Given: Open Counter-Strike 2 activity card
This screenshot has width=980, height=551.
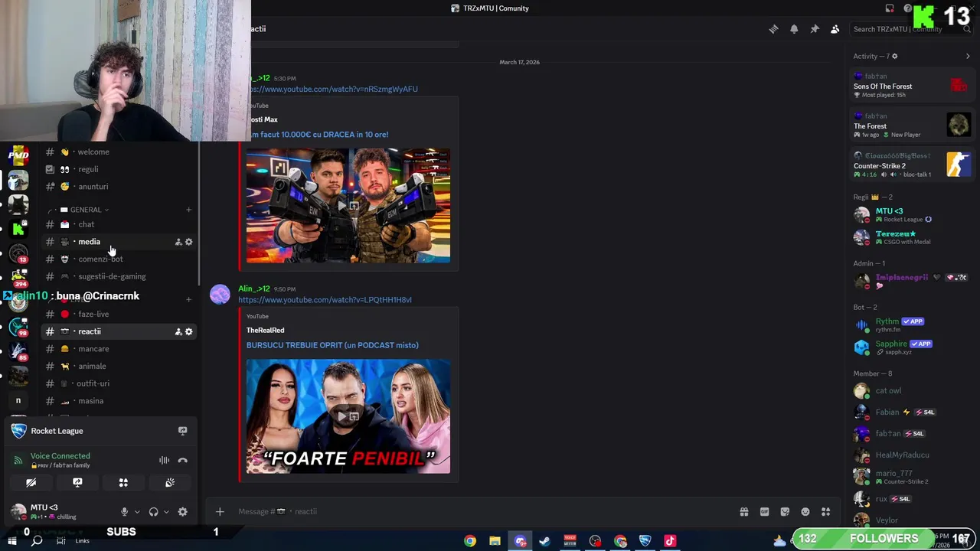Looking at the screenshot, I should (911, 165).
